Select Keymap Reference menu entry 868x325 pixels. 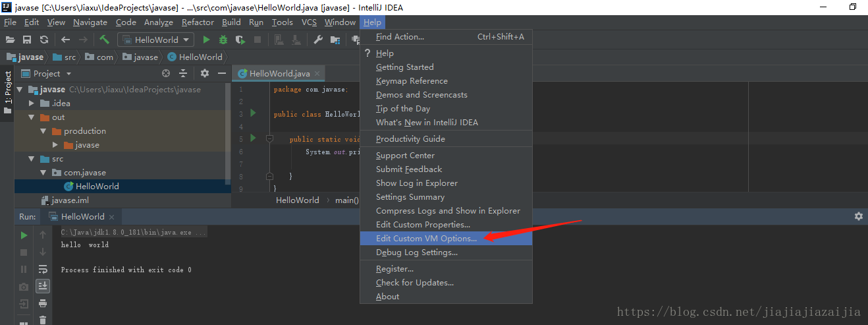(x=446, y=81)
